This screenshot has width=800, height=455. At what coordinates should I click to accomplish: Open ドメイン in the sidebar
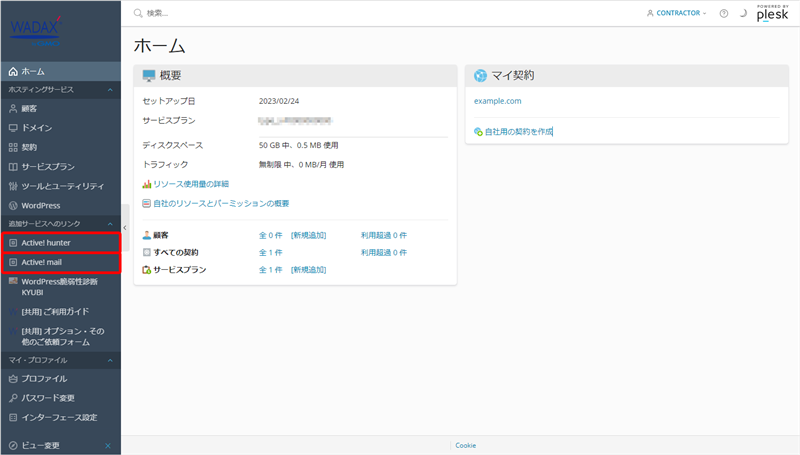(36, 128)
